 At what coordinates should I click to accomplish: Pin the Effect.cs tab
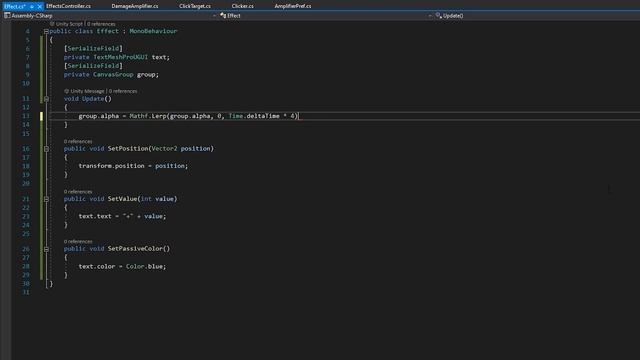[32, 7]
